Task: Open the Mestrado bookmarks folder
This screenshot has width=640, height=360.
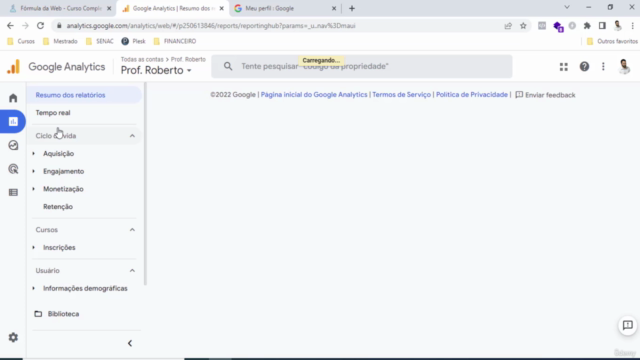Action: click(60, 41)
